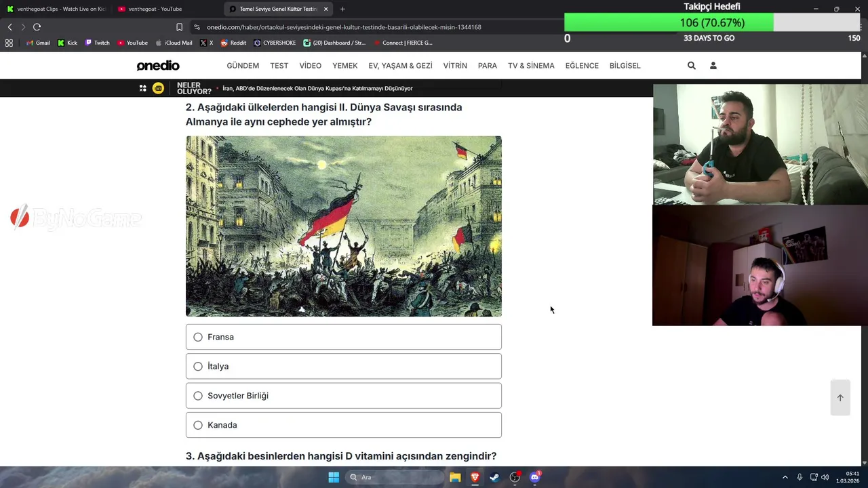Click the question 2 II. Dünya Savaşı text
Image resolution: width=868 pixels, height=488 pixels.
(324, 115)
